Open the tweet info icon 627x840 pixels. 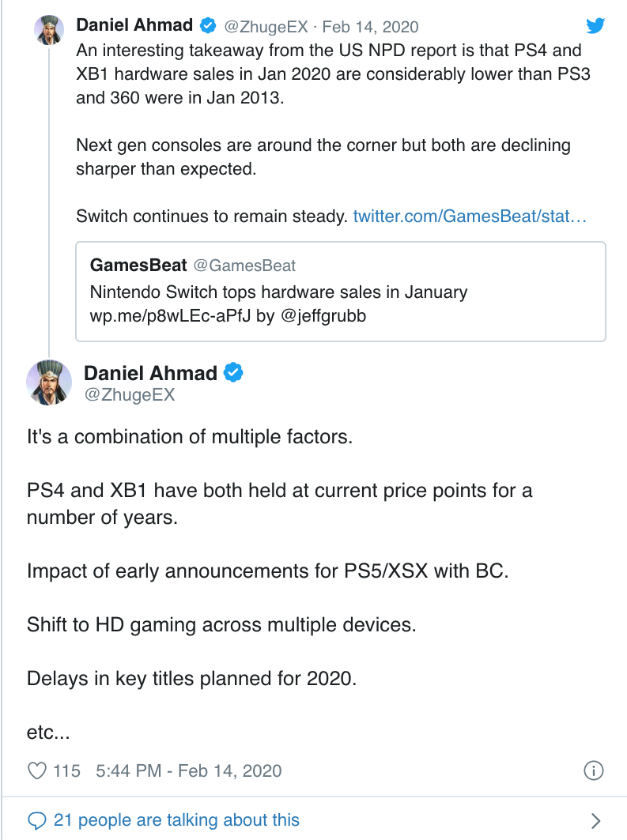(x=594, y=770)
